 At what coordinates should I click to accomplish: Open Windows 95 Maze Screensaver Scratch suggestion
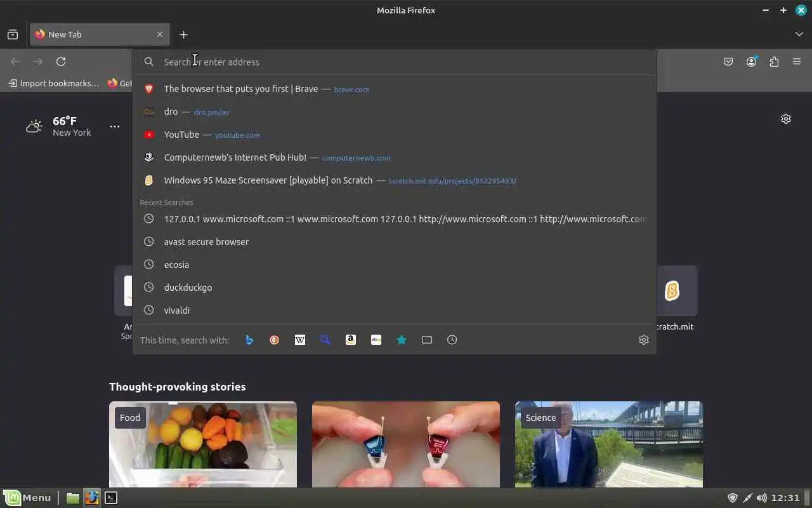point(395,180)
